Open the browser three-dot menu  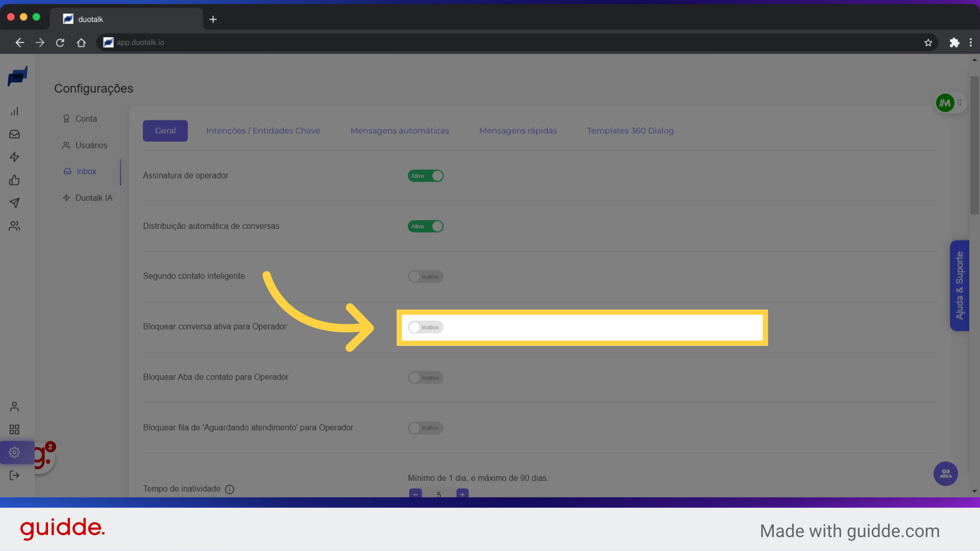(971, 42)
